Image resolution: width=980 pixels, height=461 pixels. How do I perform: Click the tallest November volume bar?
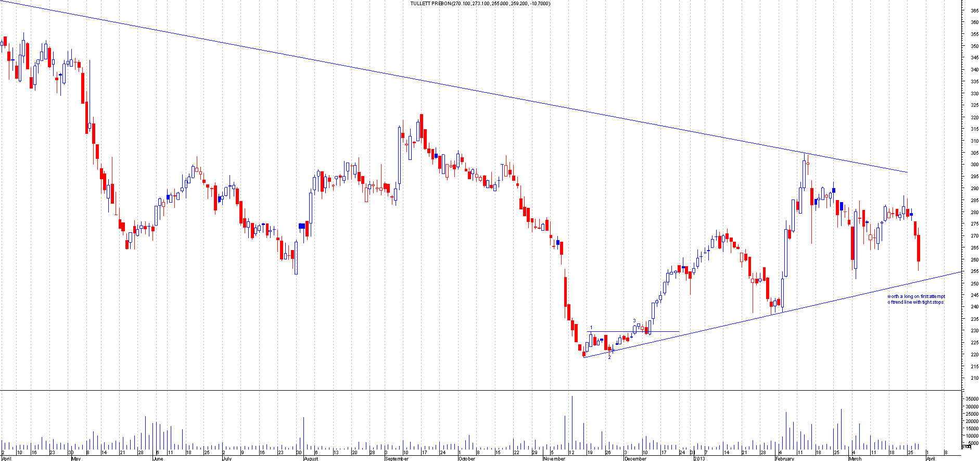tap(572, 423)
